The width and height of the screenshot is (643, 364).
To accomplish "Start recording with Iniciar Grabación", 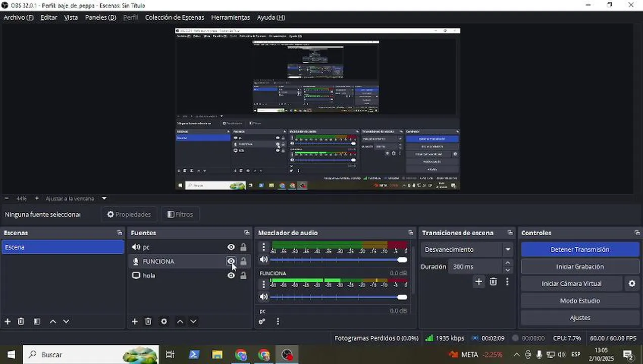I will (580, 266).
